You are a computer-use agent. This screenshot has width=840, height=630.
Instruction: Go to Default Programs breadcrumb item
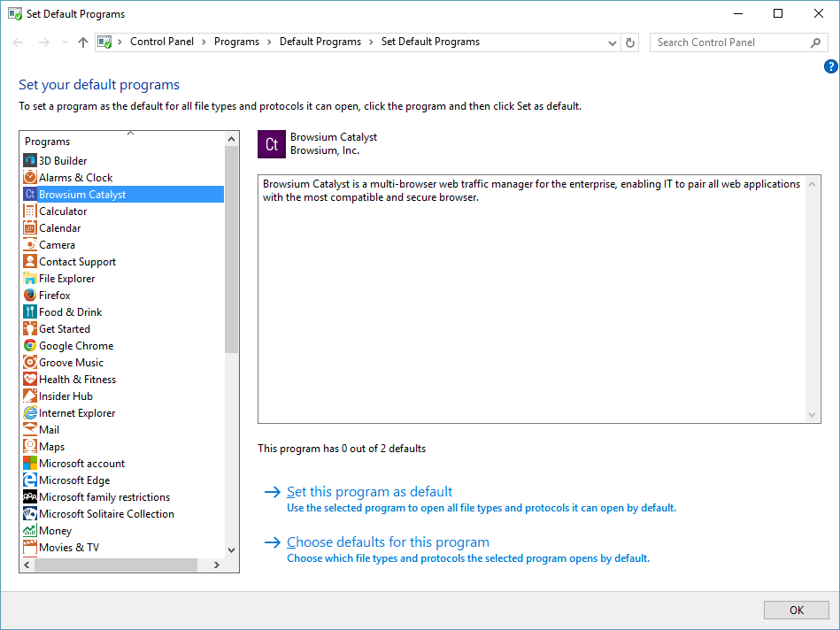click(x=320, y=42)
